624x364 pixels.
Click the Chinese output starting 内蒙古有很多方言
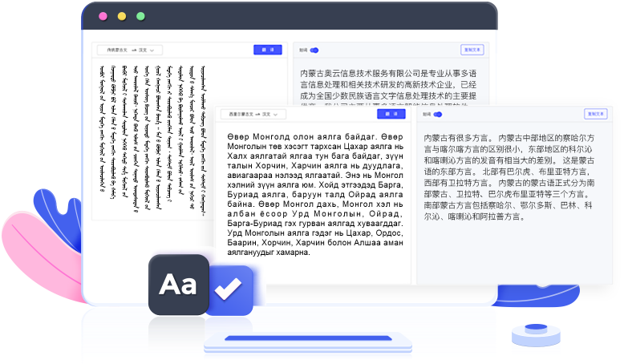tap(509, 177)
